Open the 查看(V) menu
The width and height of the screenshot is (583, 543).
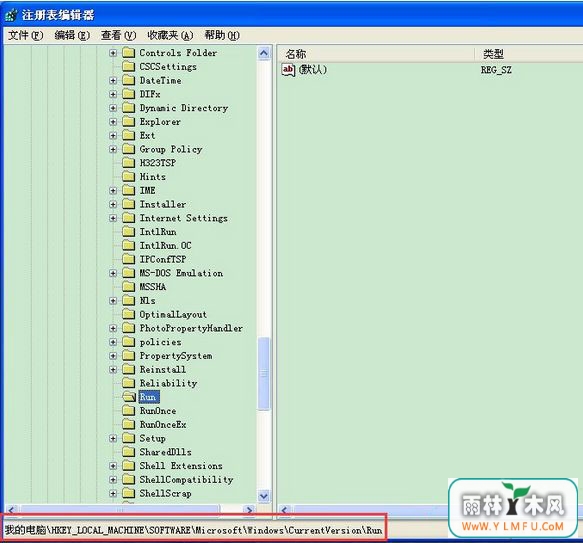coord(119,35)
